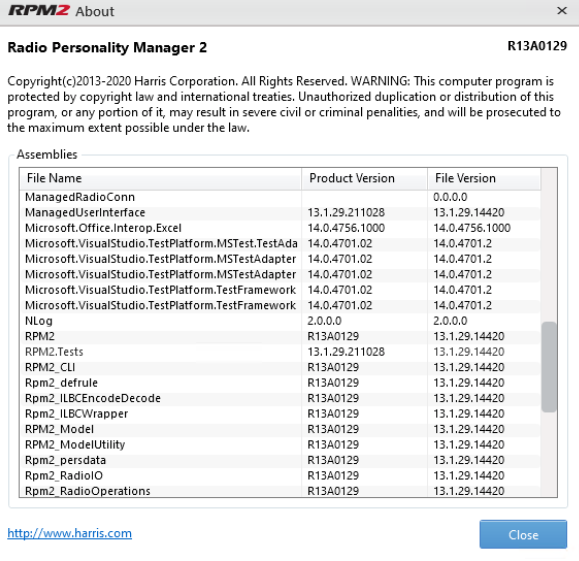Select the Microsoft.Office.Interop.Excel row
The height and width of the screenshot is (561, 579).
(280, 228)
